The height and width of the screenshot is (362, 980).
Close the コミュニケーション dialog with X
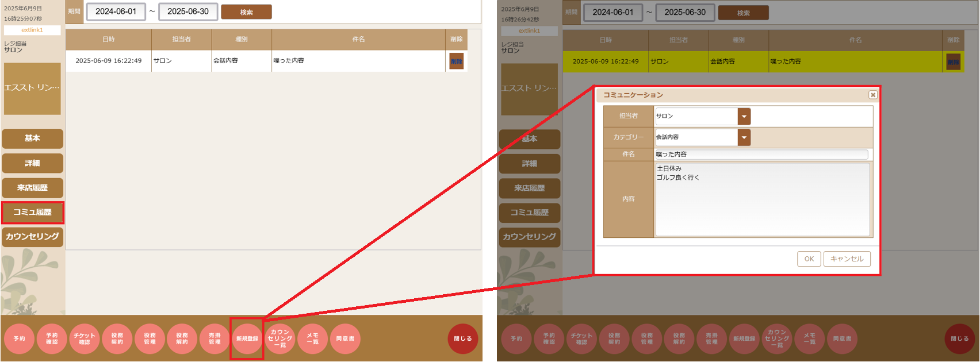(x=873, y=95)
